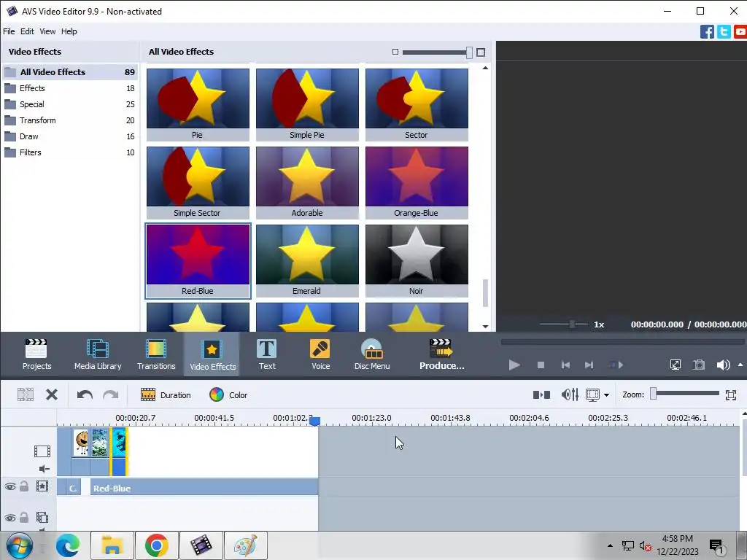Select the Orange-Blue effect thumbnail
747x560 pixels.
pos(417,182)
